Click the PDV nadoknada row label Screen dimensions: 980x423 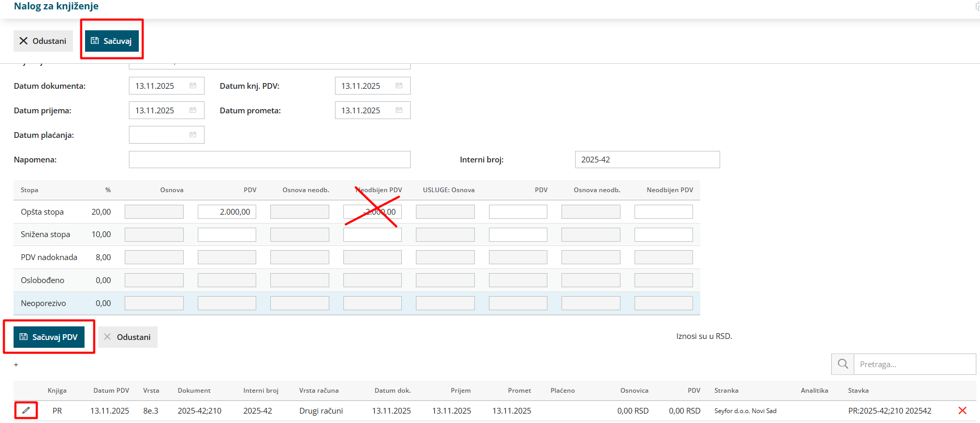coord(49,257)
